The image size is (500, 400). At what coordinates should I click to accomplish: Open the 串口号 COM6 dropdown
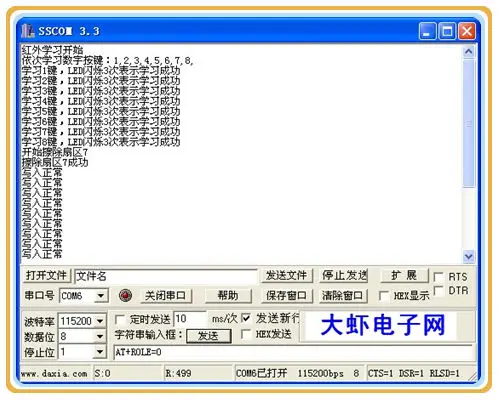coord(101,296)
